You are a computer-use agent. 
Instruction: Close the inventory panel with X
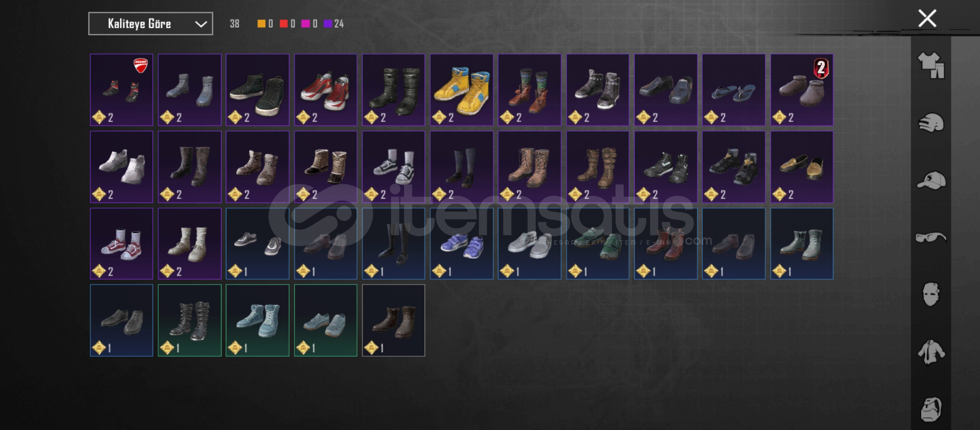[x=927, y=19]
